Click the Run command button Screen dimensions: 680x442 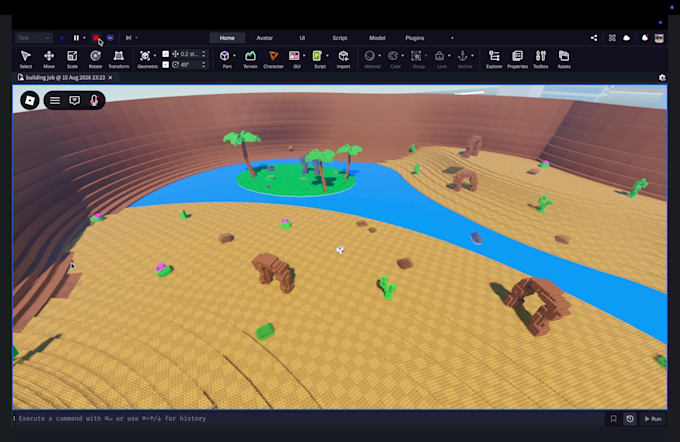[653, 419]
